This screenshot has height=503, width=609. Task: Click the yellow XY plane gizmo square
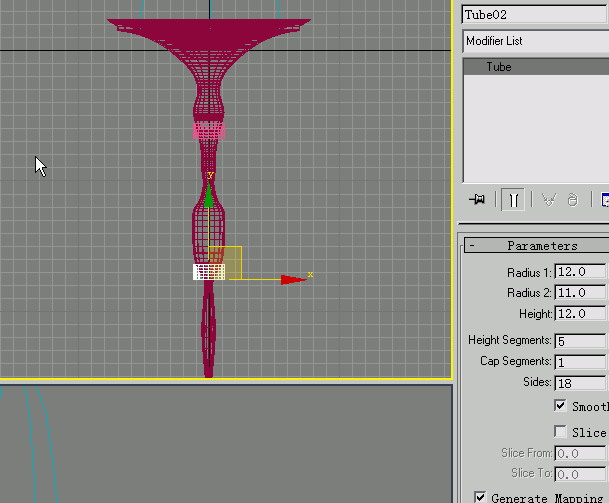click(x=225, y=263)
